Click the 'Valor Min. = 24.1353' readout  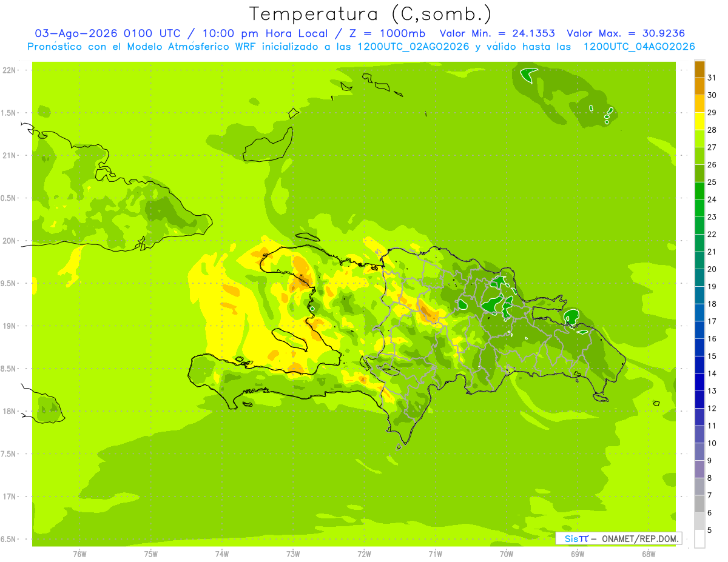(497, 33)
